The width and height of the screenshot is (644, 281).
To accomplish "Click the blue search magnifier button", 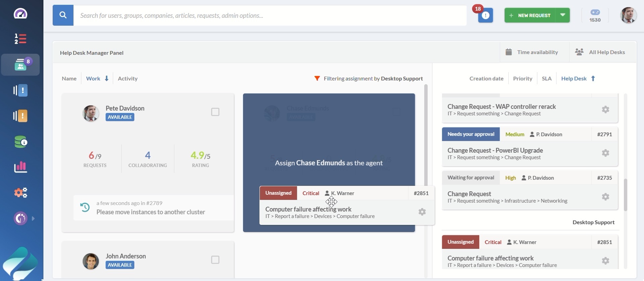I will pyautogui.click(x=63, y=15).
